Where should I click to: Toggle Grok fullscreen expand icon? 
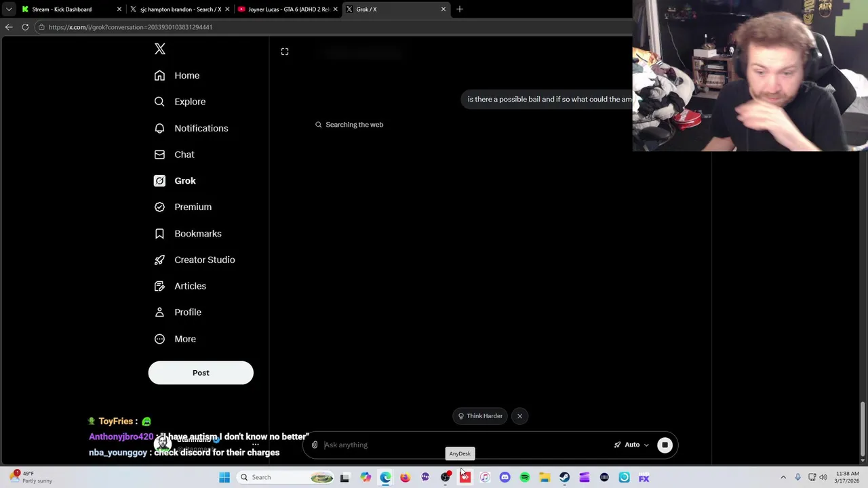285,52
